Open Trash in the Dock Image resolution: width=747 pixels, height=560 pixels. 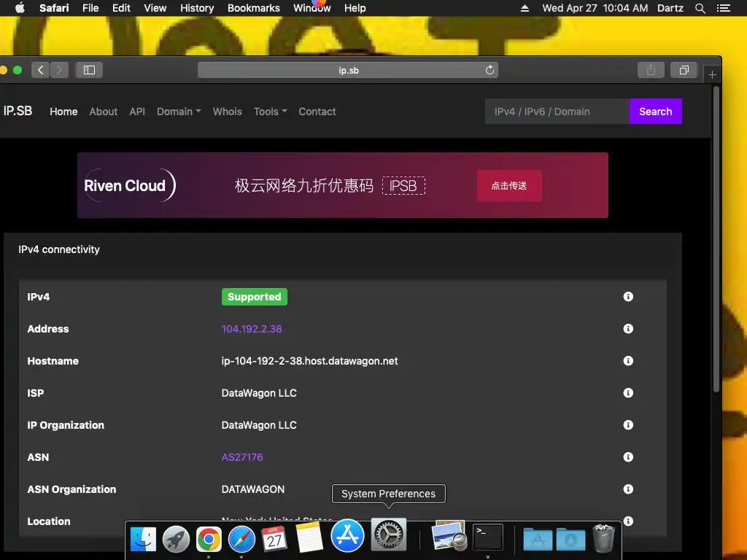click(x=603, y=538)
